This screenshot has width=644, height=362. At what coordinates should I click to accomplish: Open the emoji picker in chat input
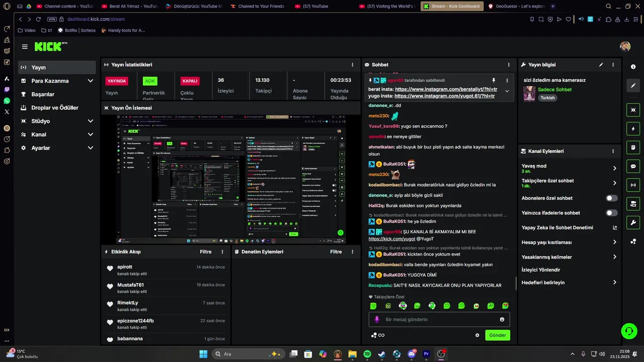tap(502, 319)
